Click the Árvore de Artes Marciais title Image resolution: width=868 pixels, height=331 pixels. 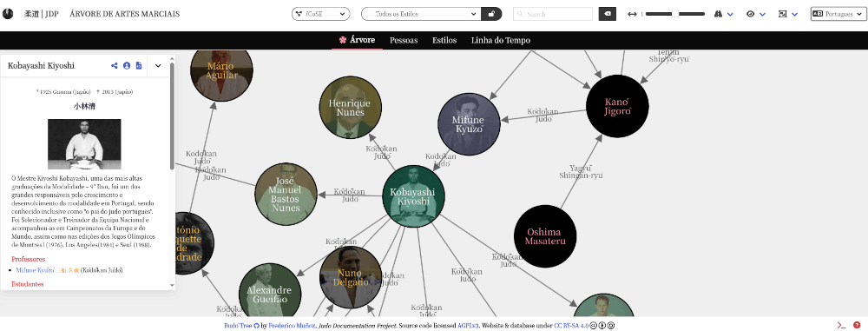point(124,14)
